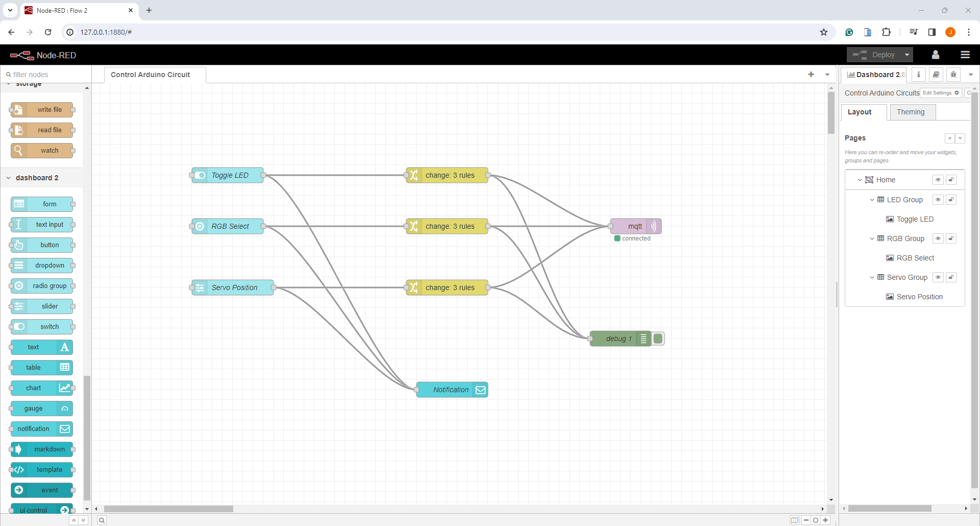Collapse the Home page tree
Image resolution: width=980 pixels, height=526 pixels.
click(x=860, y=180)
